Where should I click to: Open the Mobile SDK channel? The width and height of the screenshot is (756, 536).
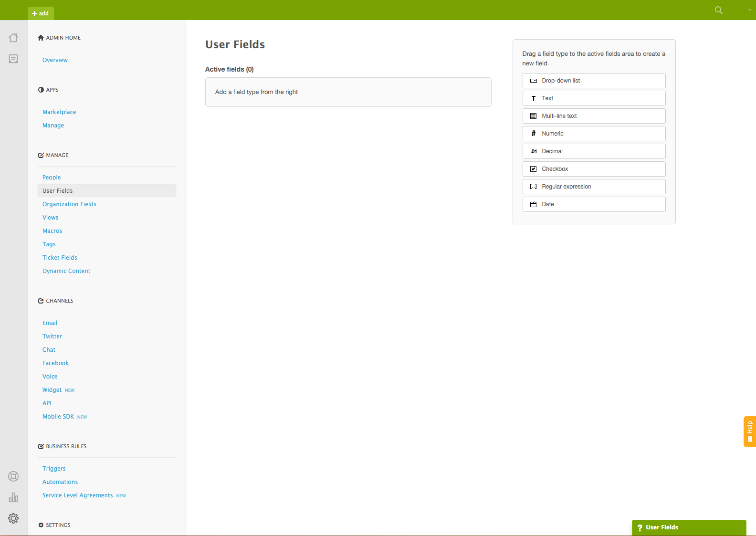click(x=58, y=417)
